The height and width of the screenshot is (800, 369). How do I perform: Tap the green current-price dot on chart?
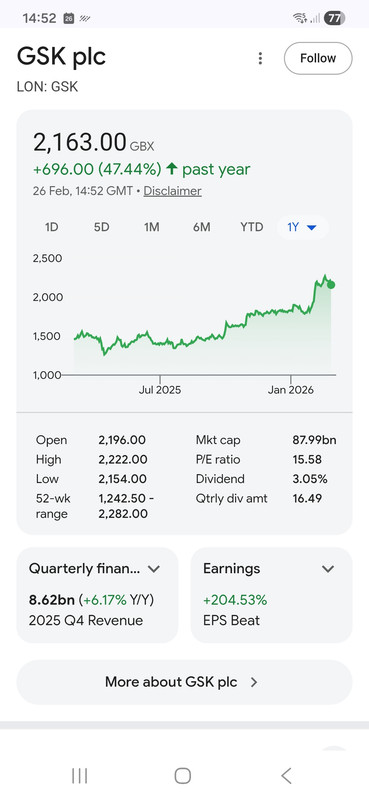pyautogui.click(x=331, y=285)
